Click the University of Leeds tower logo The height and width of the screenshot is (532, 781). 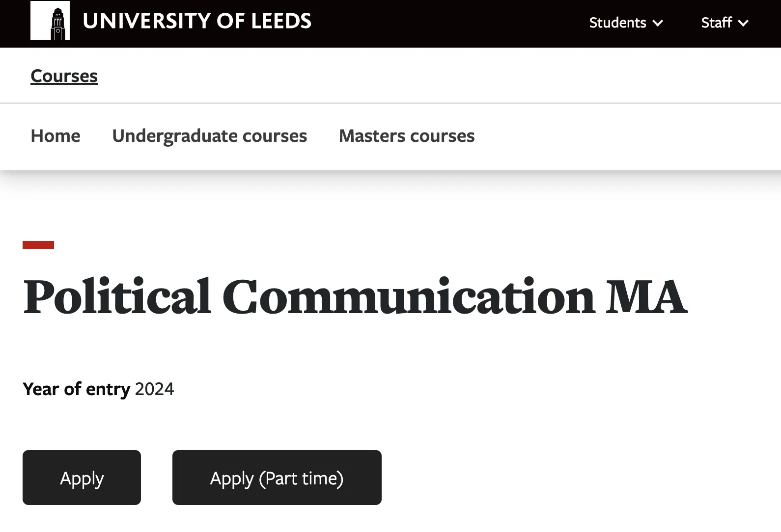coord(50,21)
